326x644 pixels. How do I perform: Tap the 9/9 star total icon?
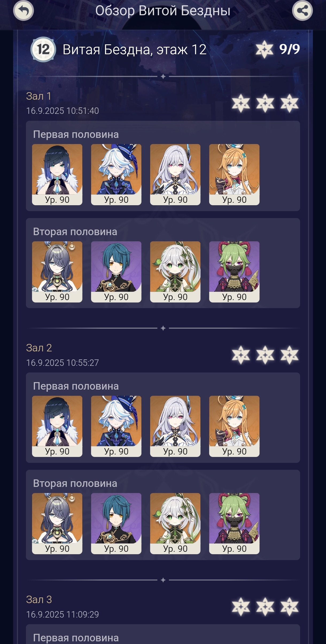click(265, 49)
